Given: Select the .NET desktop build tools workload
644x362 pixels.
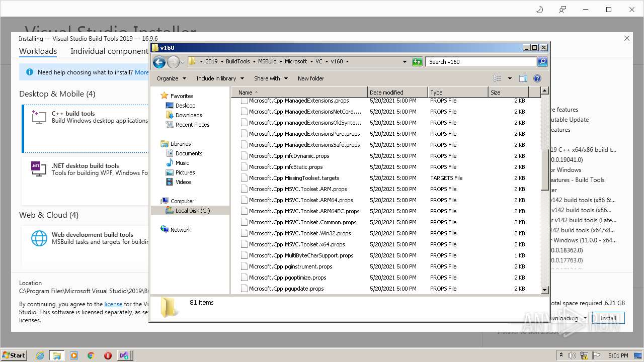Looking at the screenshot, I should (x=86, y=181).
